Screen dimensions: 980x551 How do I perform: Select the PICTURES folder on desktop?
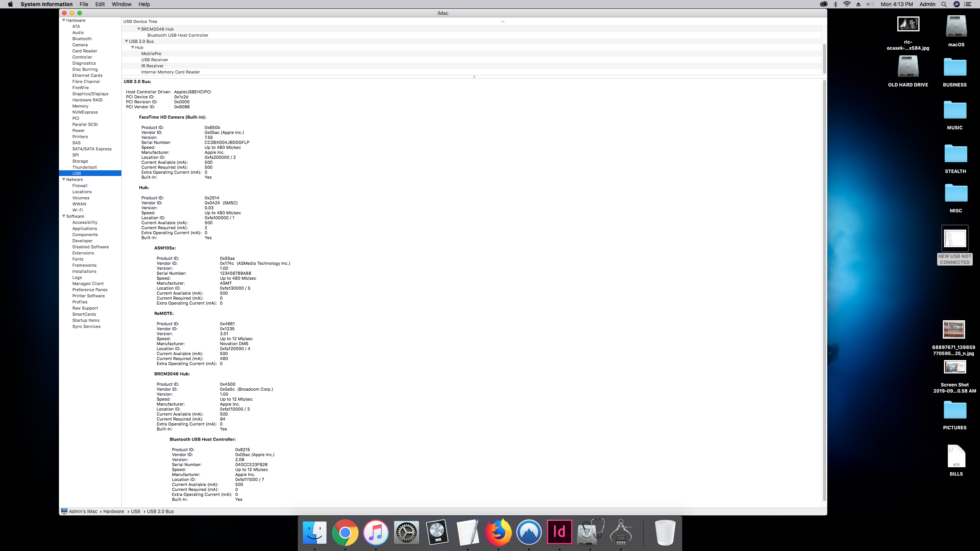955,410
